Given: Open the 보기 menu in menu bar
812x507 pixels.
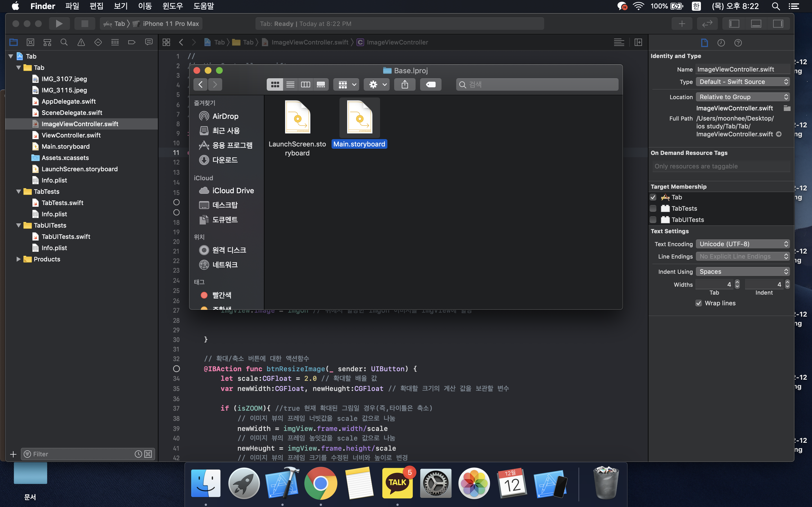Looking at the screenshot, I should pyautogui.click(x=120, y=6).
